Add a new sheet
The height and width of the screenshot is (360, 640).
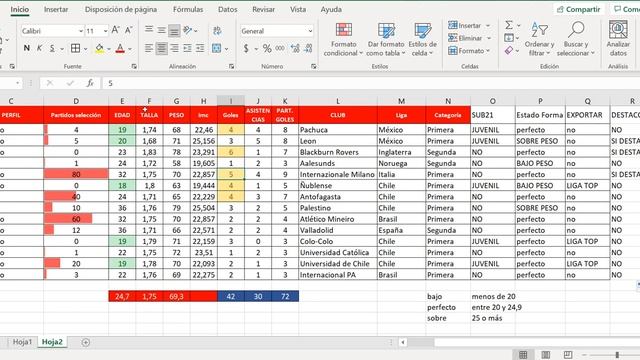click(86, 342)
